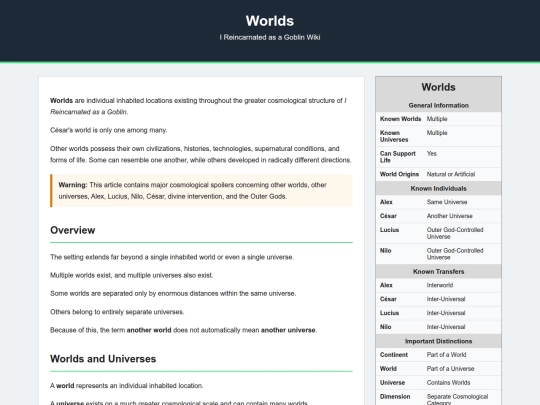Click the 'Dimension' distinction label

tap(395, 396)
